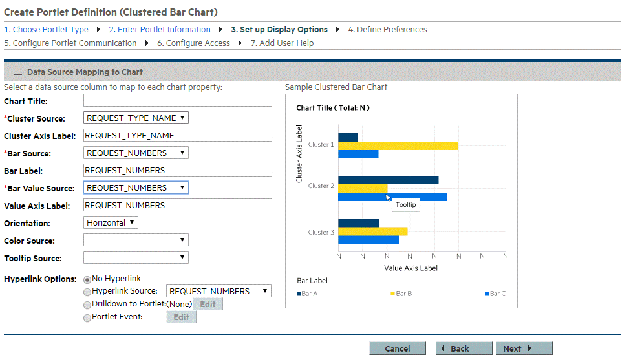The image size is (629, 364).
Task: Select the Portlet Event radio button
Action: [x=87, y=317]
